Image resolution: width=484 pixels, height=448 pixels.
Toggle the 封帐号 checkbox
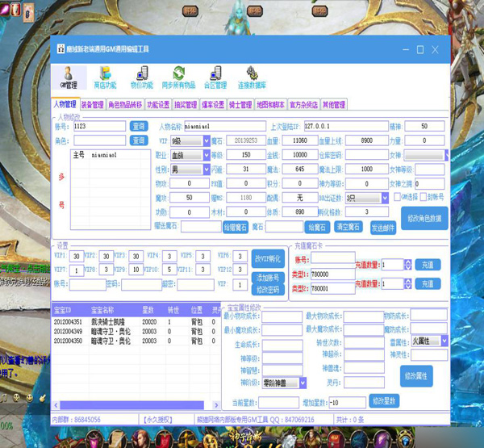click(421, 195)
